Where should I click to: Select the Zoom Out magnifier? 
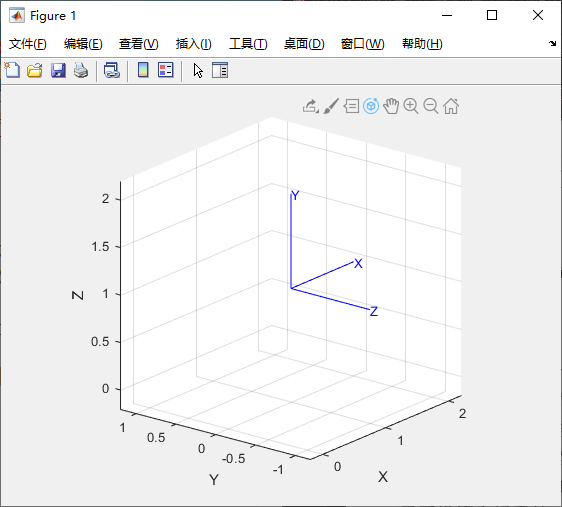pos(431,106)
